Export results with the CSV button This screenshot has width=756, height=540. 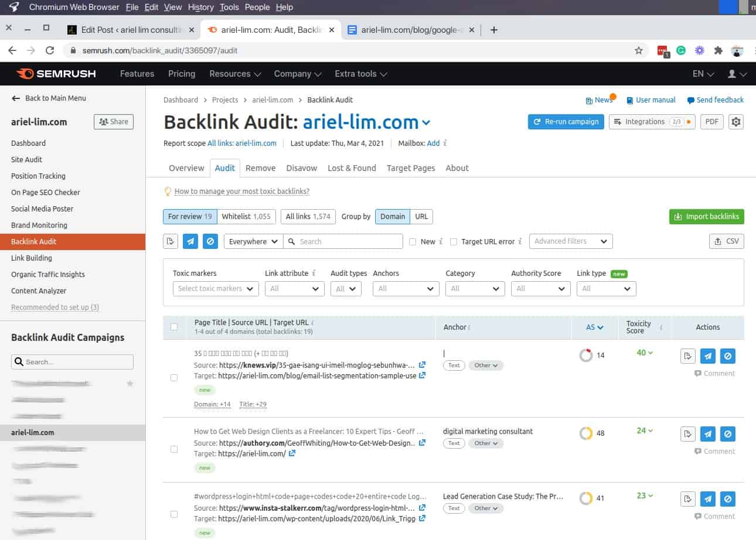click(x=726, y=241)
